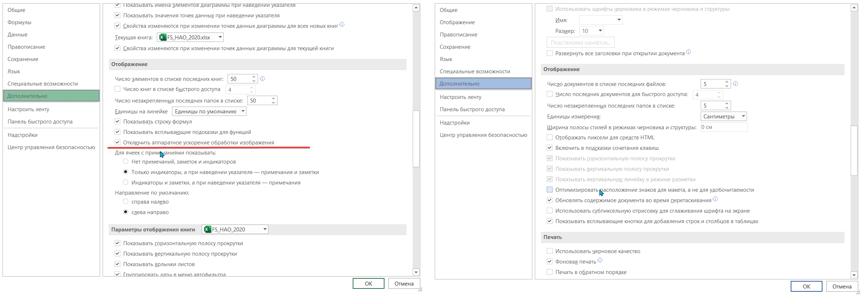Check 'Оптимизировать расположение знаков для макета' option
868x304 pixels.
(550, 190)
